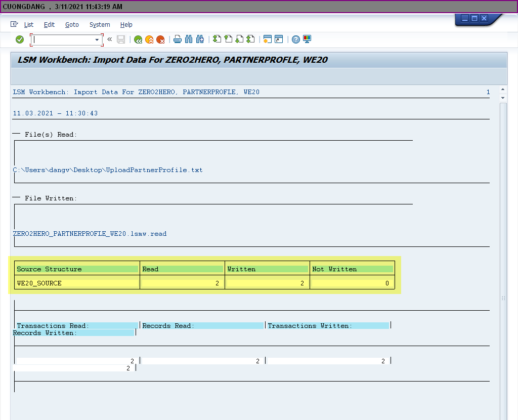This screenshot has width=518, height=420.
Task: Click the green Enter checkmark icon
Action: click(x=20, y=39)
